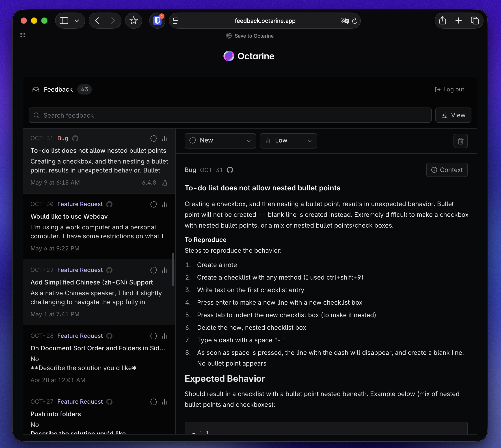Open a new tab
This screenshot has height=448, width=501.
pos(458,21)
